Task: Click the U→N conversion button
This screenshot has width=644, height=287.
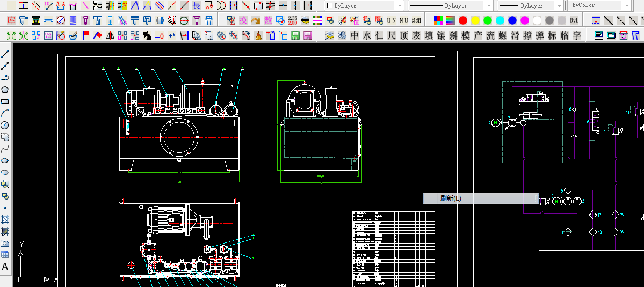Action: [392, 20]
